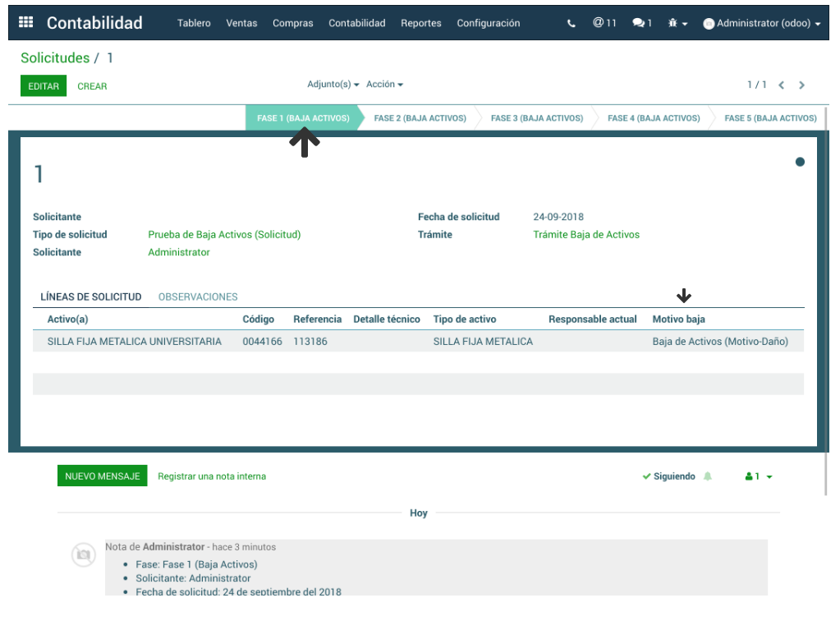Open the @ mentions inbox counter
Screen dimensions: 840x630
(x=604, y=23)
